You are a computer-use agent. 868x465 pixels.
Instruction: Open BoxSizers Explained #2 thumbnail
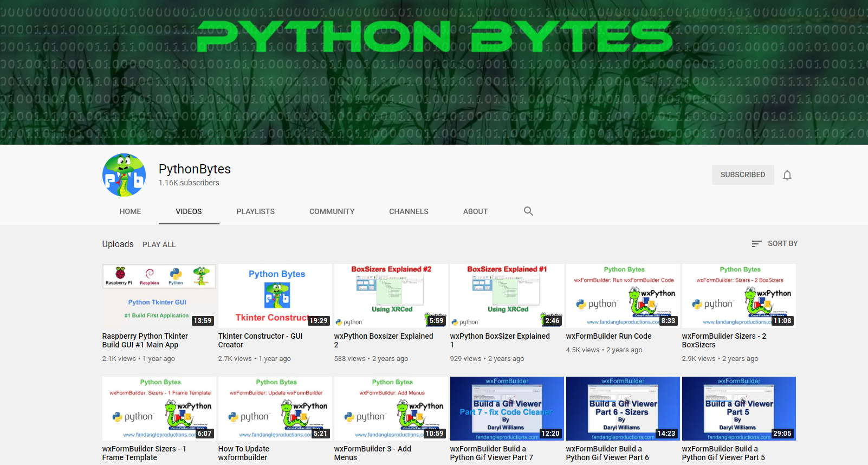pos(391,296)
